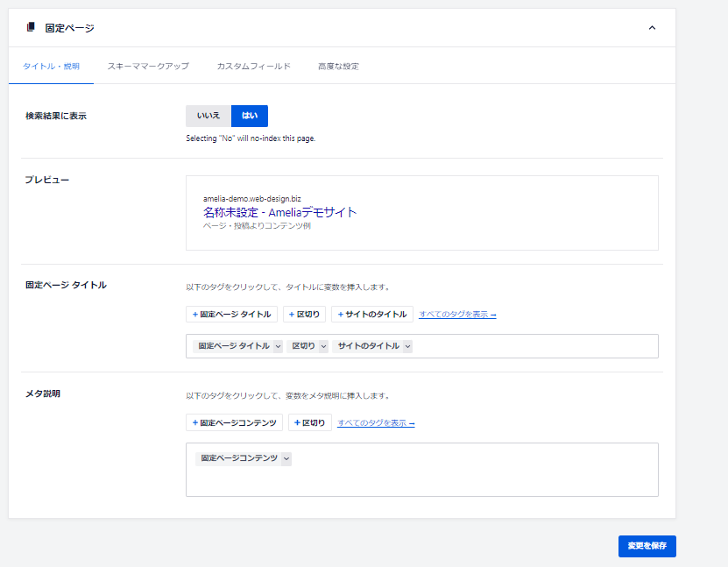Add 区切り tag to the page title
This screenshot has height=567, width=728.
coord(304,315)
